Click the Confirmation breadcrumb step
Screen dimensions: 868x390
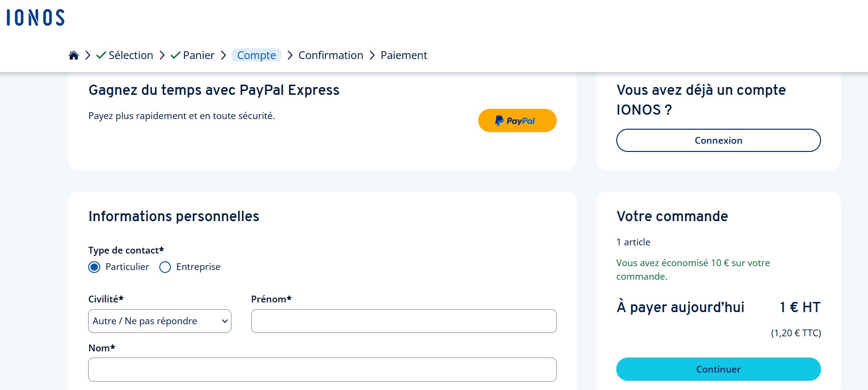pos(331,55)
